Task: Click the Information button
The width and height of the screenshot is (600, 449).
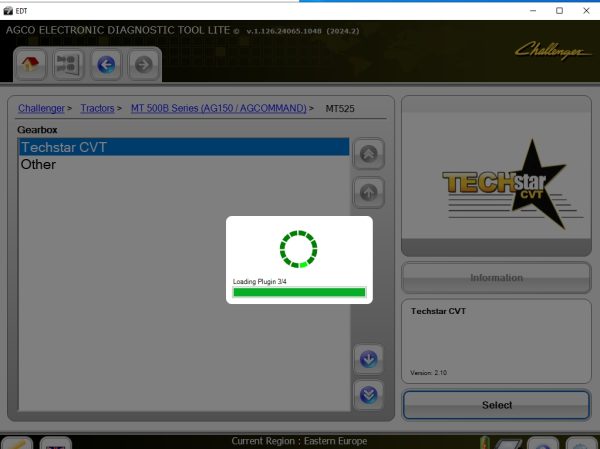Action: pyautogui.click(x=496, y=278)
